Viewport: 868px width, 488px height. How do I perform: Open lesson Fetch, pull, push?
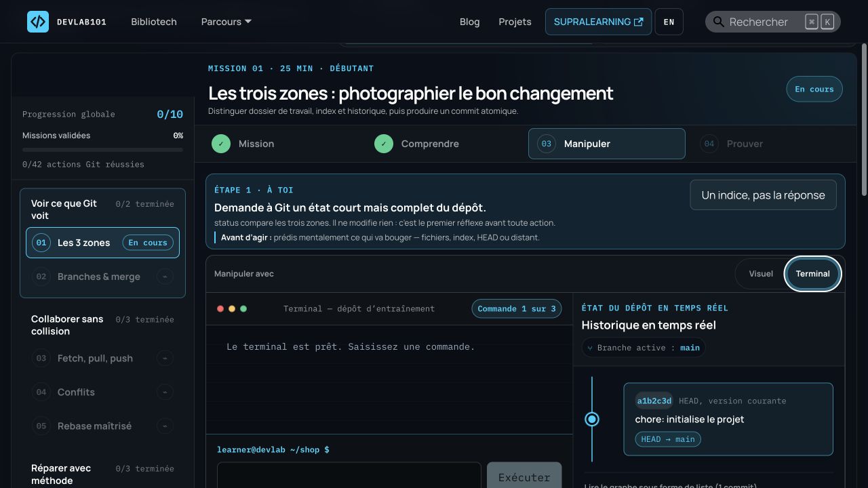pos(102,358)
